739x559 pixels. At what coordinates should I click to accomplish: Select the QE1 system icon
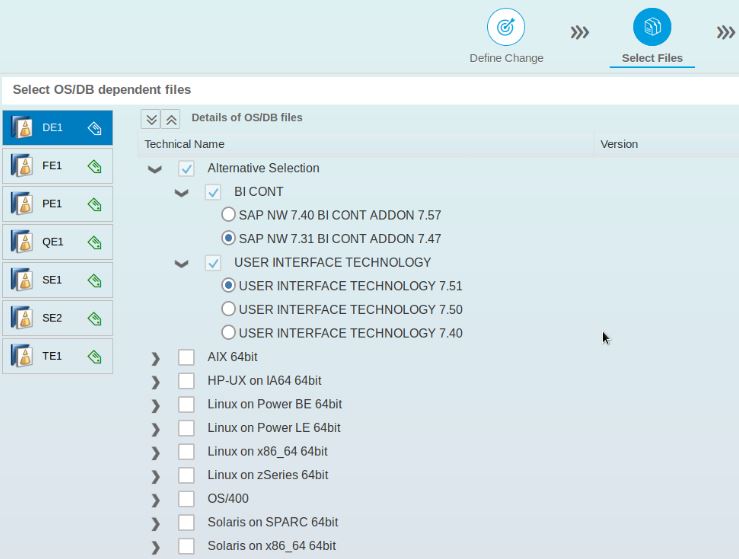click(x=22, y=242)
